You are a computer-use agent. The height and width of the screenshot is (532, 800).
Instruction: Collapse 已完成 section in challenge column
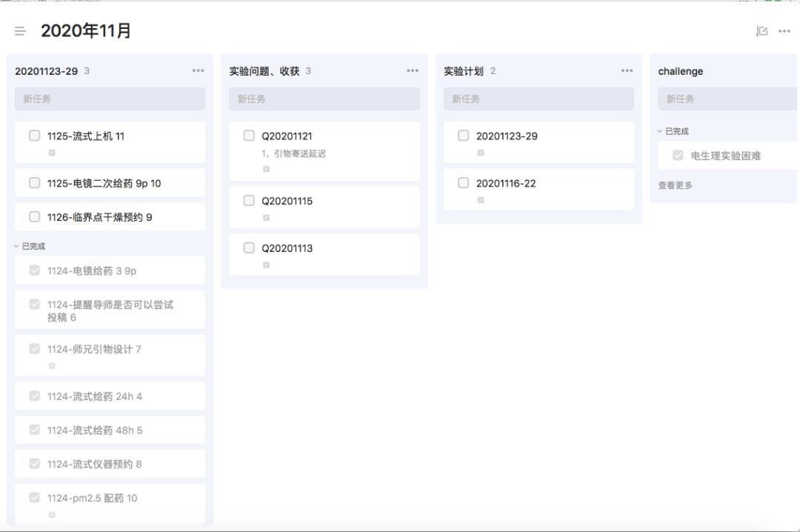(x=673, y=131)
